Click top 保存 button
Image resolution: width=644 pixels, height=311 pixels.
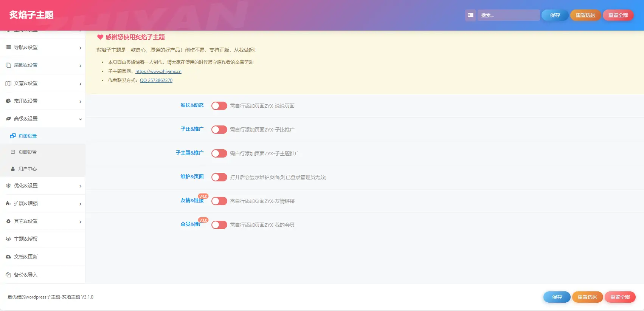click(x=555, y=15)
